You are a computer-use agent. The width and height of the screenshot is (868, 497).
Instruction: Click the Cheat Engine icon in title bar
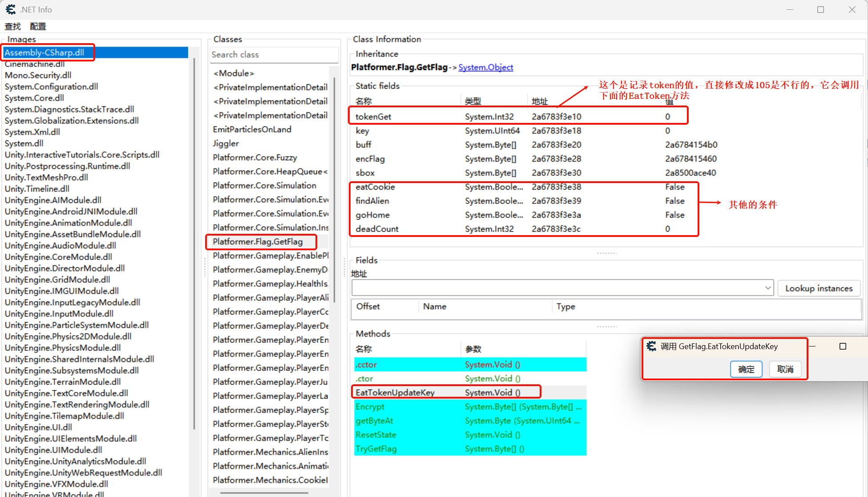pyautogui.click(x=11, y=9)
